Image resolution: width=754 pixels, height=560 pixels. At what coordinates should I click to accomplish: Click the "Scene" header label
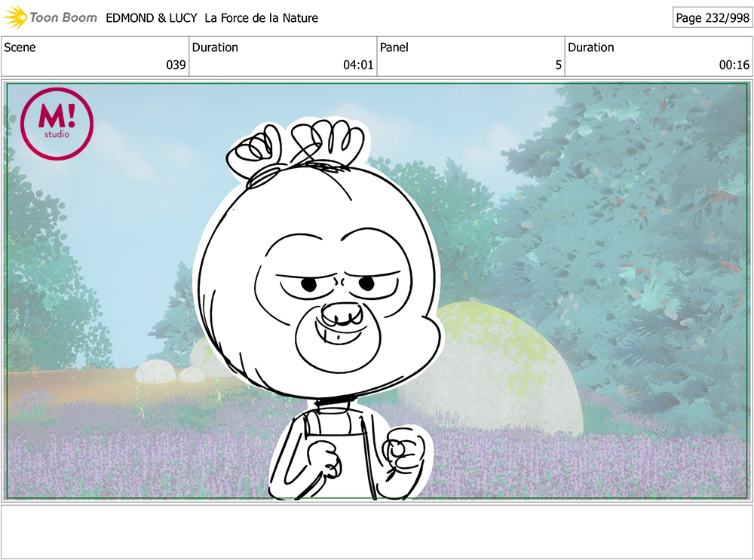point(20,47)
